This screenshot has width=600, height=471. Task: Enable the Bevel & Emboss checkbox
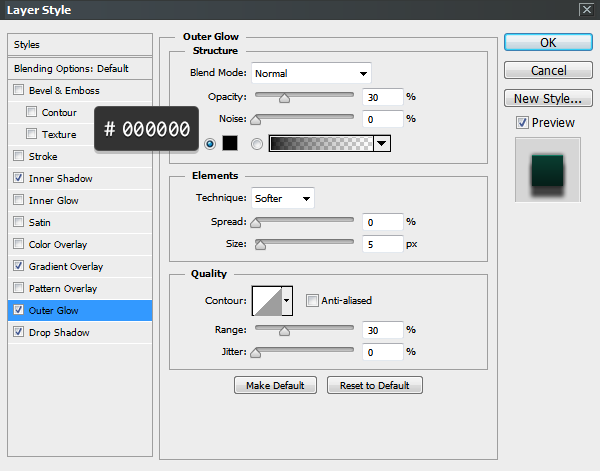point(19,91)
